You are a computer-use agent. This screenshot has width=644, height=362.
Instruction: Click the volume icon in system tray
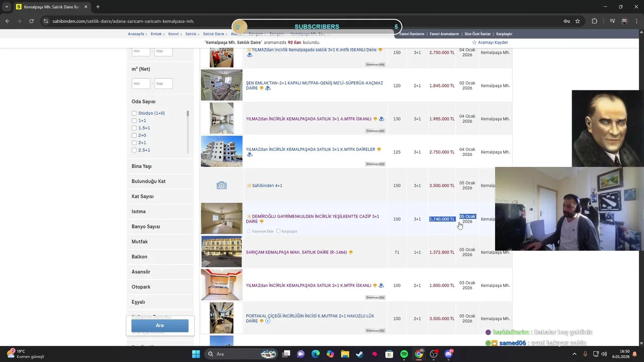604,354
